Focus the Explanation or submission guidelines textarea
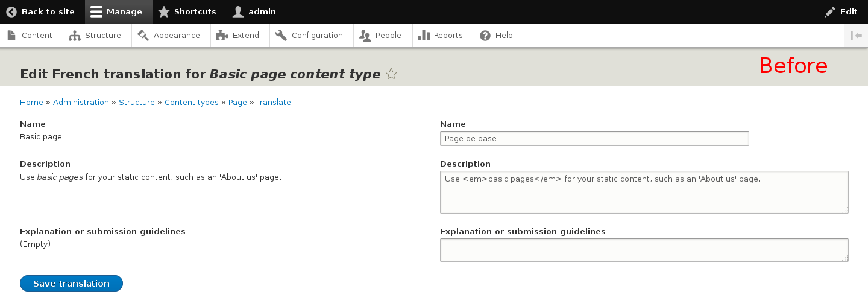Image resolution: width=868 pixels, height=306 pixels. [644, 250]
